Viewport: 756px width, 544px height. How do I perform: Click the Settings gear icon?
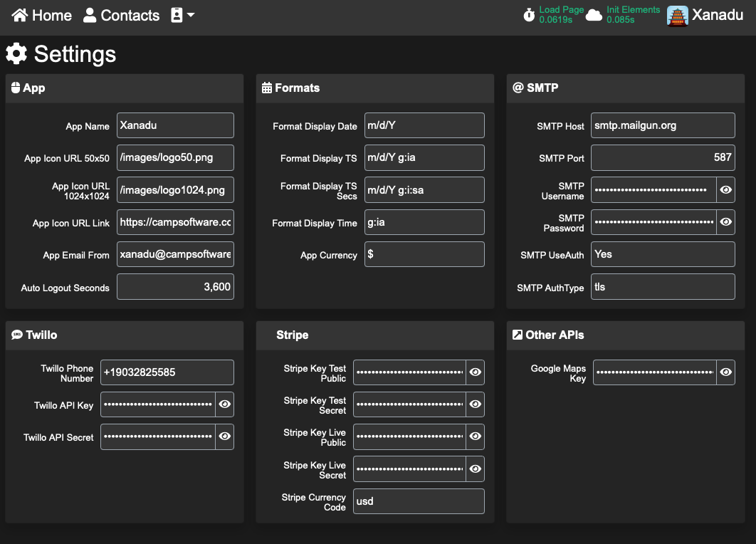(x=17, y=53)
